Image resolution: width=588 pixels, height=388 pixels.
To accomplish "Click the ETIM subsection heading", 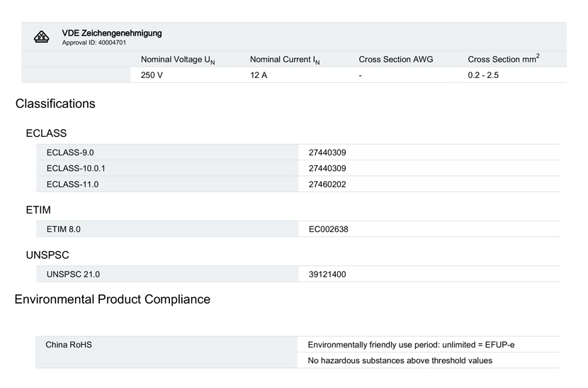I will 38,210.
